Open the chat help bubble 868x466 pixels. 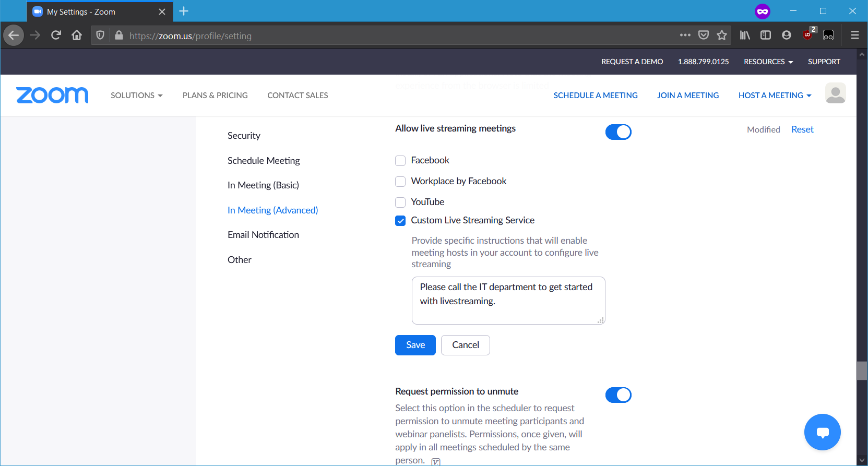coord(822,432)
